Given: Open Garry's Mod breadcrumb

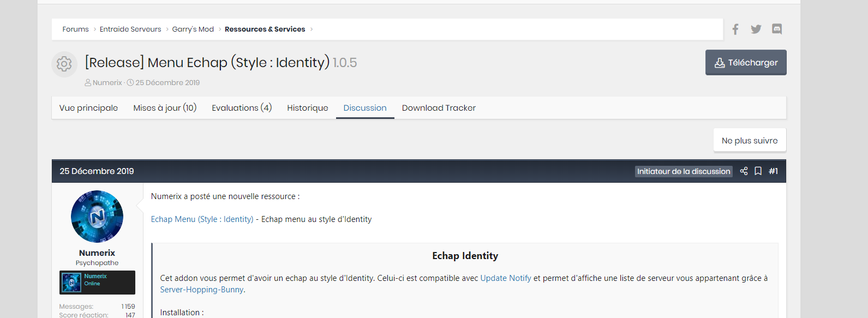Looking at the screenshot, I should pyautogui.click(x=193, y=29).
